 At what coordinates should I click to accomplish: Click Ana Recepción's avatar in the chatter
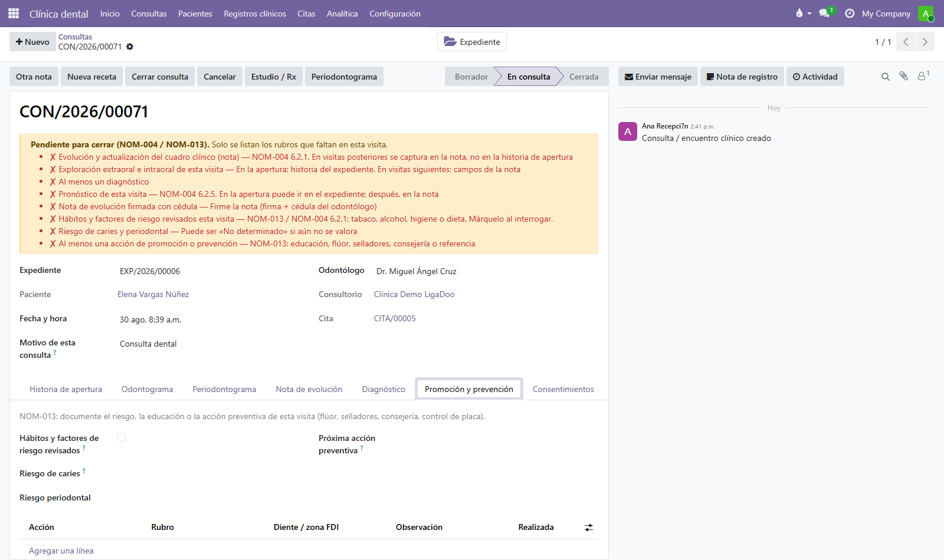[x=628, y=131]
